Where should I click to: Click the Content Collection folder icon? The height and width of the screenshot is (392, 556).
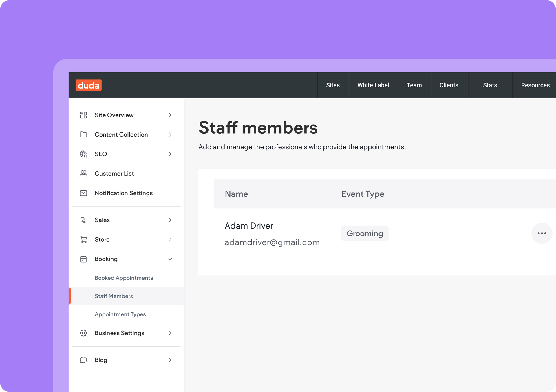coord(83,135)
